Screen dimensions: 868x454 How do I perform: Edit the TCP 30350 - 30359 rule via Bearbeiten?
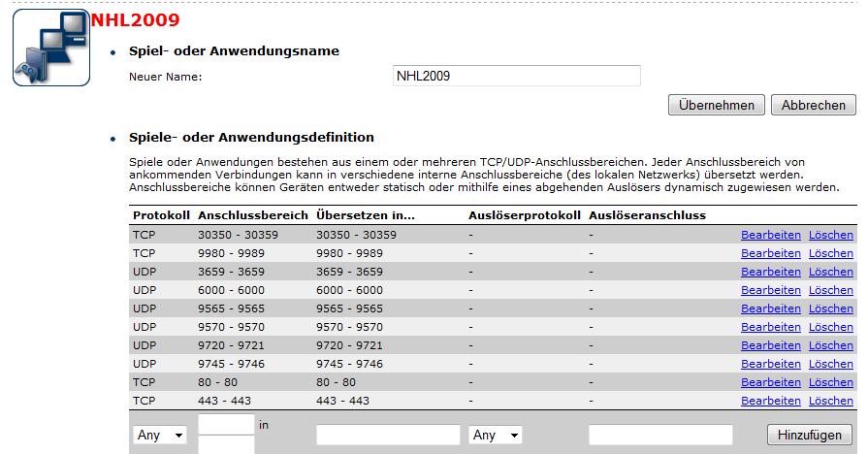[771, 235]
